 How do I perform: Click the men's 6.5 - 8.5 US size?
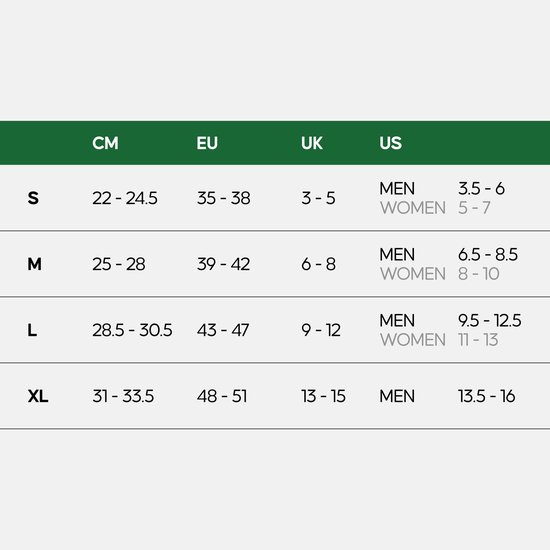(x=488, y=255)
